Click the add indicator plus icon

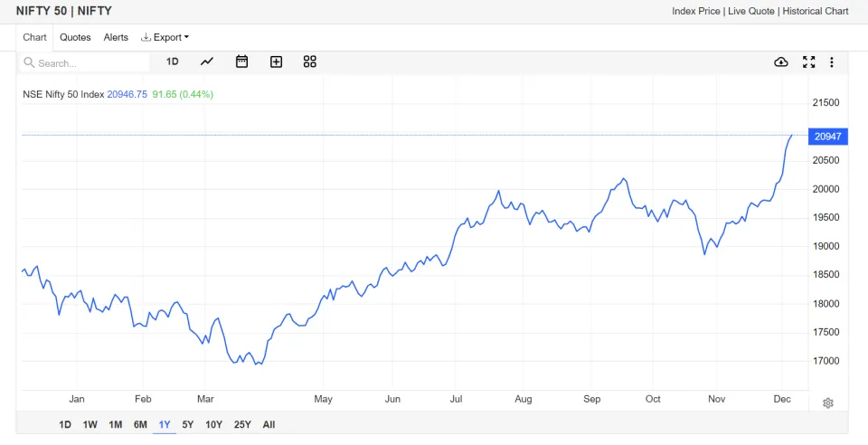[x=276, y=62]
